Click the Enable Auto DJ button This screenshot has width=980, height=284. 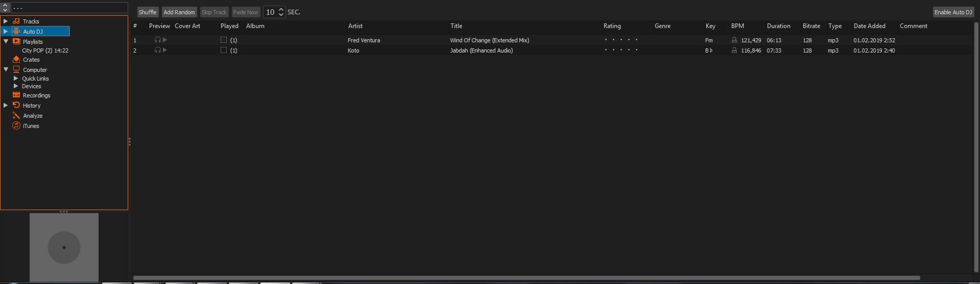[953, 12]
